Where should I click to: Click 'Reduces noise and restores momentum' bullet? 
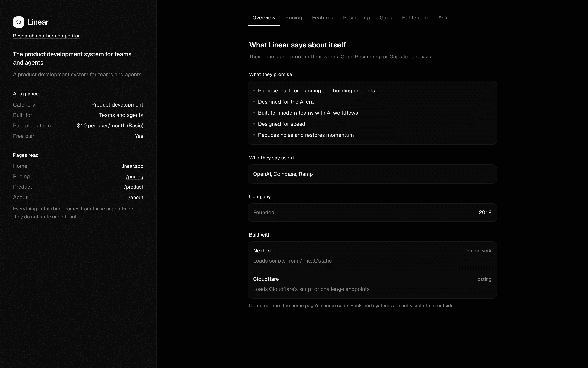click(x=306, y=135)
